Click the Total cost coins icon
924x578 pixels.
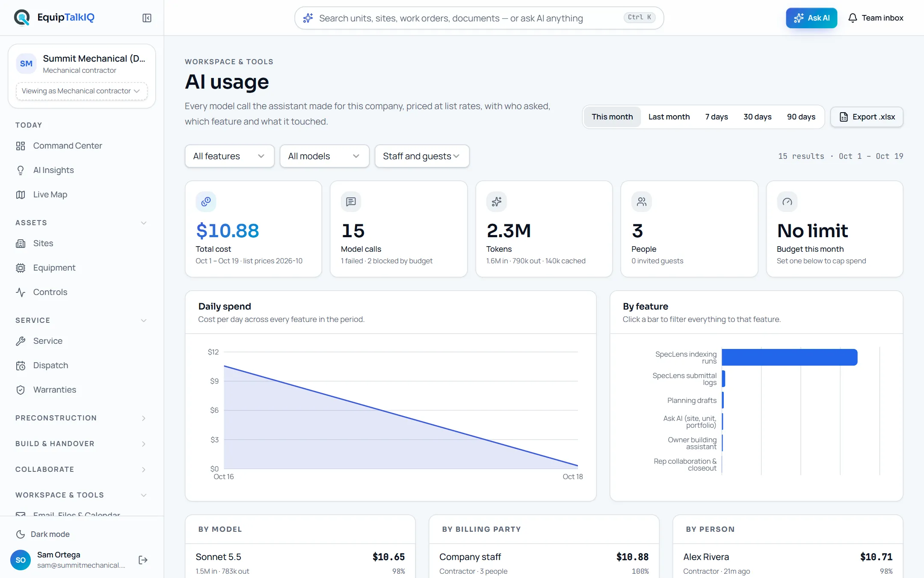206,202
